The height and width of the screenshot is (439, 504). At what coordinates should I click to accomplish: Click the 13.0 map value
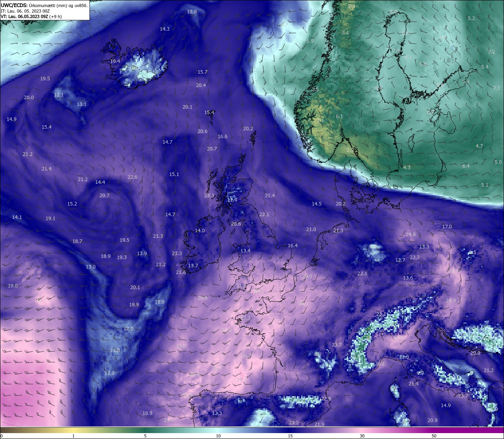pyautogui.click(x=91, y=267)
